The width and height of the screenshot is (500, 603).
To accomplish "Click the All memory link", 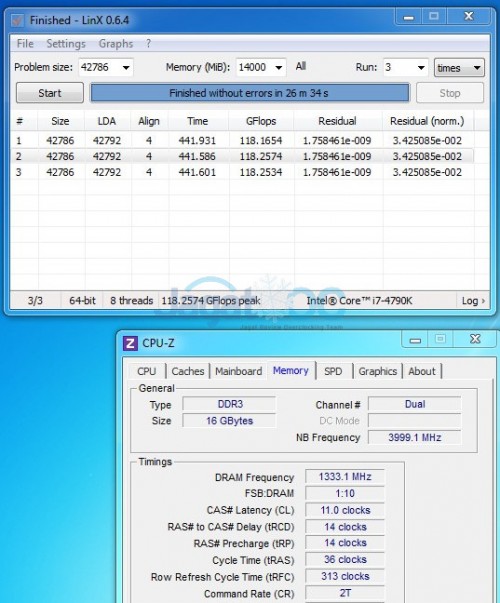I will (x=301, y=66).
